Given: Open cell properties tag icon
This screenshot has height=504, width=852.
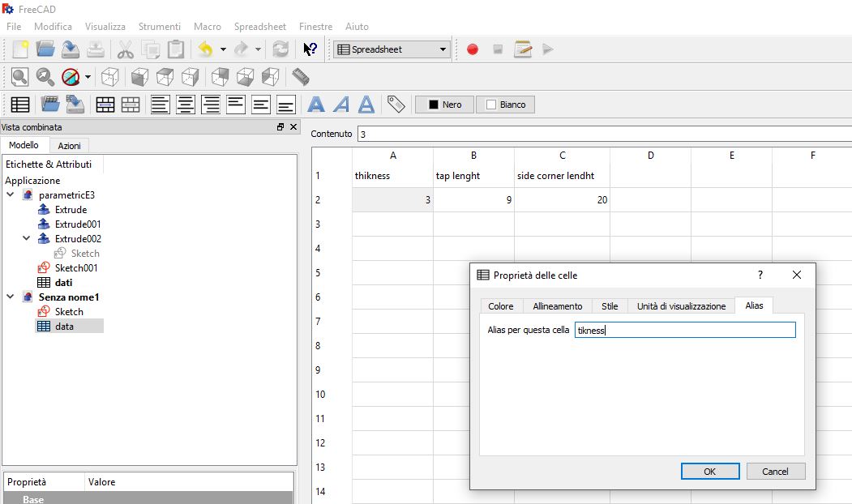Looking at the screenshot, I should 396,105.
